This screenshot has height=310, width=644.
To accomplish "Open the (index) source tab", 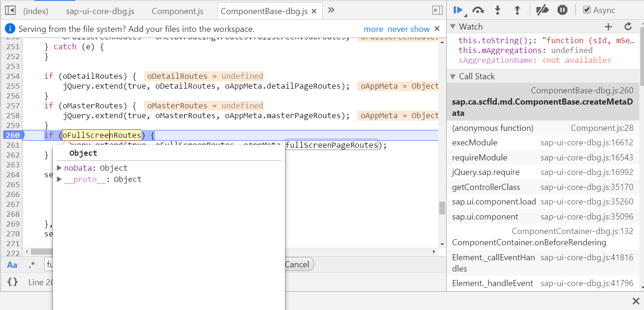I will [x=36, y=10].
